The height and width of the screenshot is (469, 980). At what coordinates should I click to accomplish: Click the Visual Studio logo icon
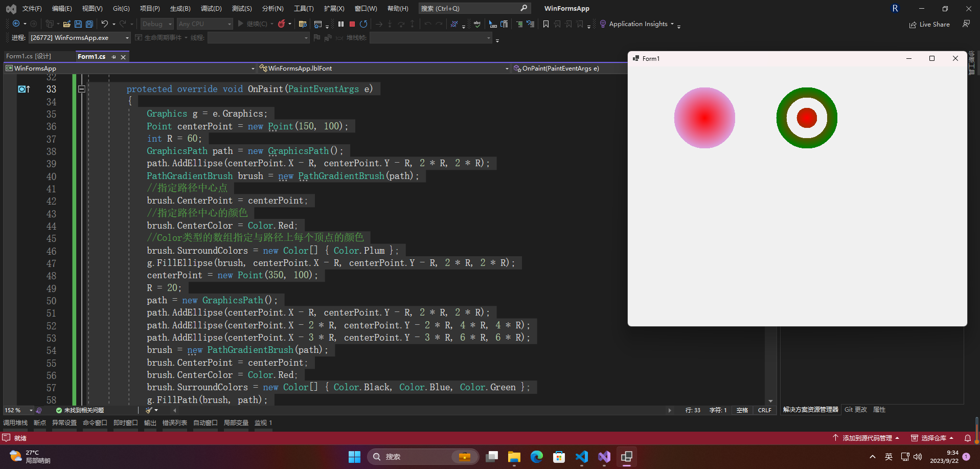[x=11, y=9]
